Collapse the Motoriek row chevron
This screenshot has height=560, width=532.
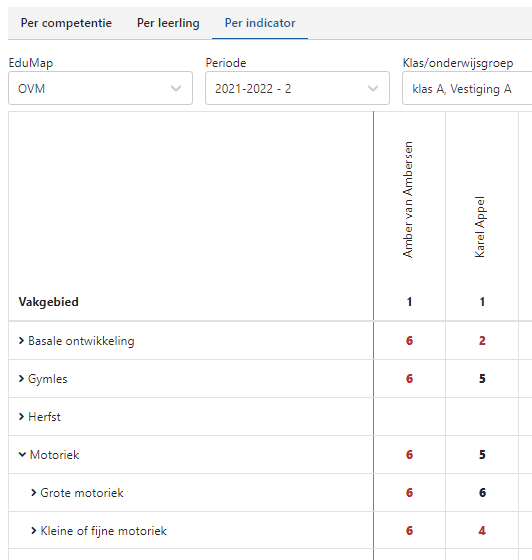[22, 455]
